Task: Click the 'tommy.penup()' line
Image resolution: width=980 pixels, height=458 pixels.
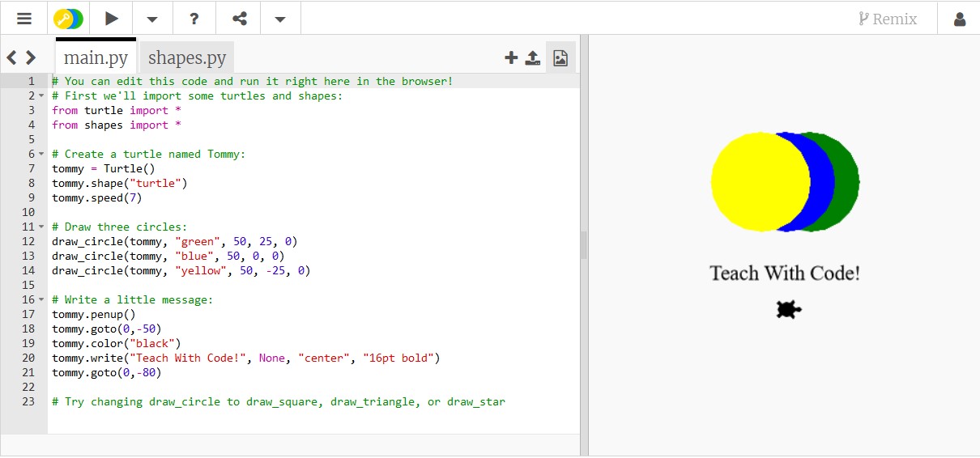Action: pos(94,314)
